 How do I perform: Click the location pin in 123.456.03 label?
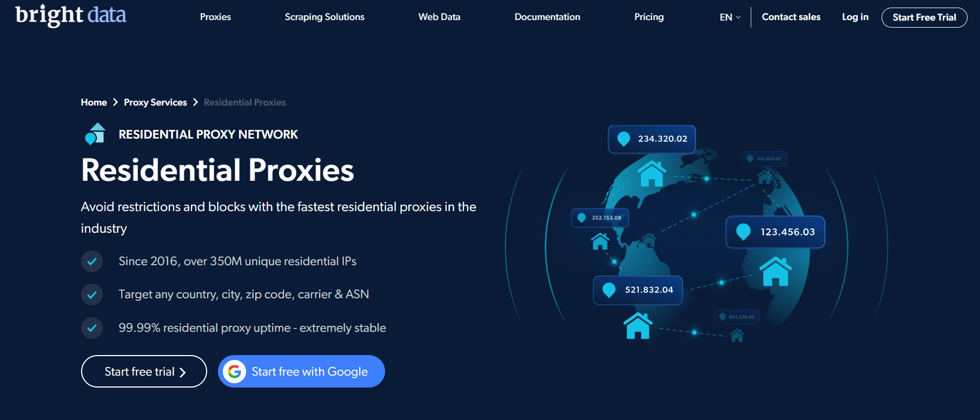coord(744,232)
